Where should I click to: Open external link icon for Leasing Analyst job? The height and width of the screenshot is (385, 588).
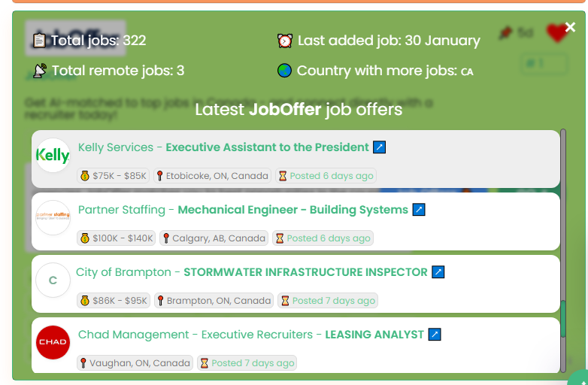pyautogui.click(x=435, y=334)
